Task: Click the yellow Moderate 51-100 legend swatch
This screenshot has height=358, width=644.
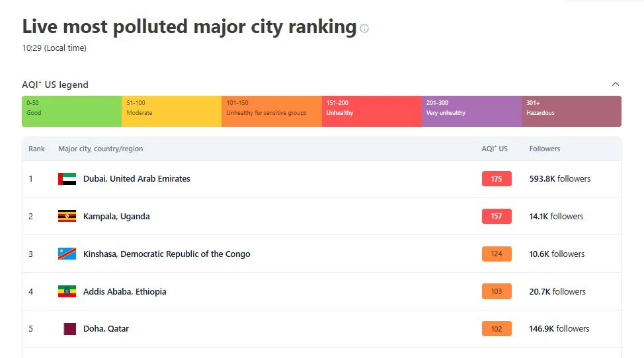Action: point(171,111)
